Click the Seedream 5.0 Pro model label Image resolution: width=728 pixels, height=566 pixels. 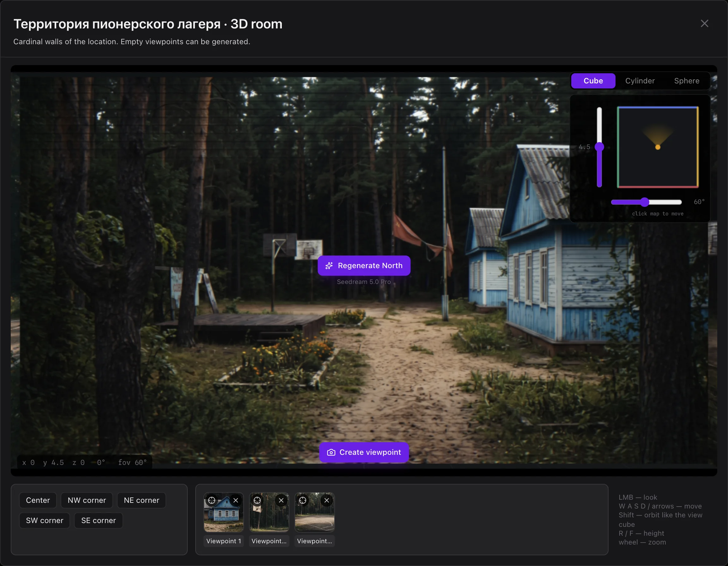pyautogui.click(x=364, y=282)
